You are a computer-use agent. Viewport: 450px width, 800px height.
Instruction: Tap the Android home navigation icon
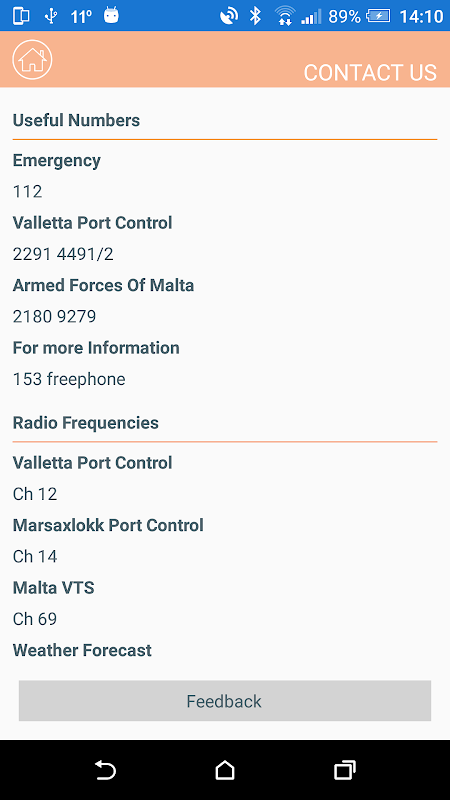click(x=224, y=769)
